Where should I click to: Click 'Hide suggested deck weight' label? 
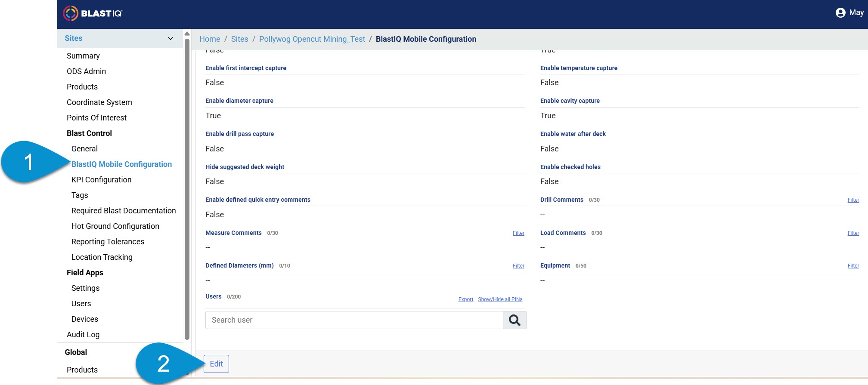[245, 167]
